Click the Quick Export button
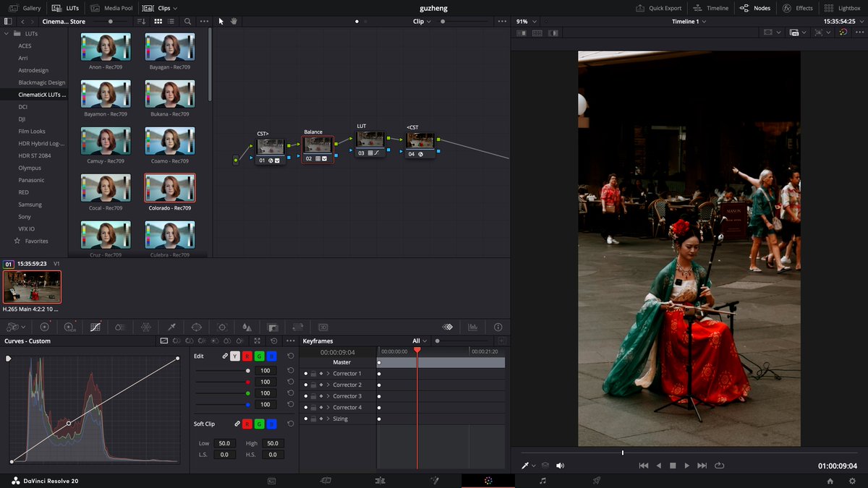The image size is (868, 488). tap(659, 8)
